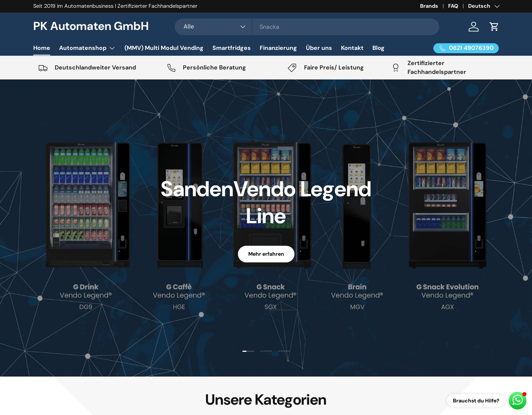Image resolution: width=532 pixels, height=415 pixels.
Task: Open the Über uns page
Action: (x=319, y=48)
